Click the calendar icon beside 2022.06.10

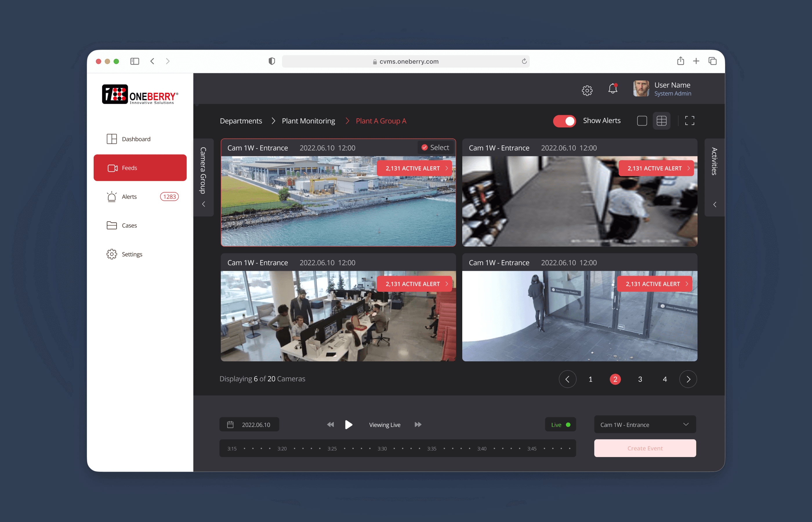point(230,424)
